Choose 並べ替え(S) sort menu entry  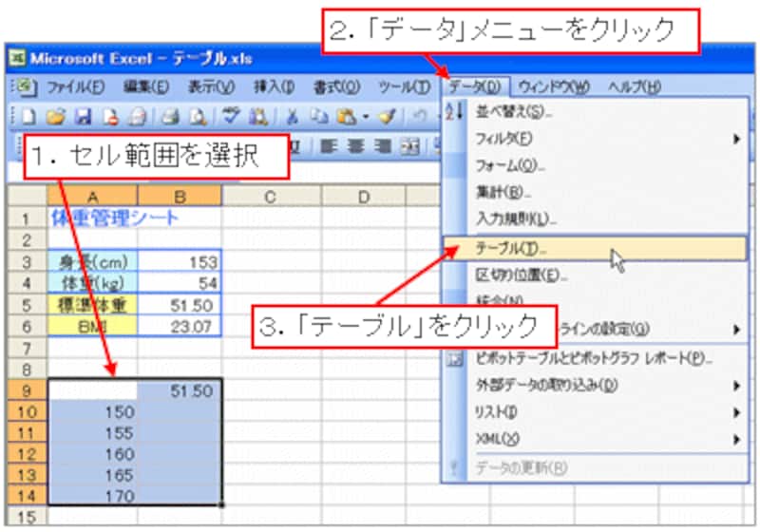(x=596, y=112)
